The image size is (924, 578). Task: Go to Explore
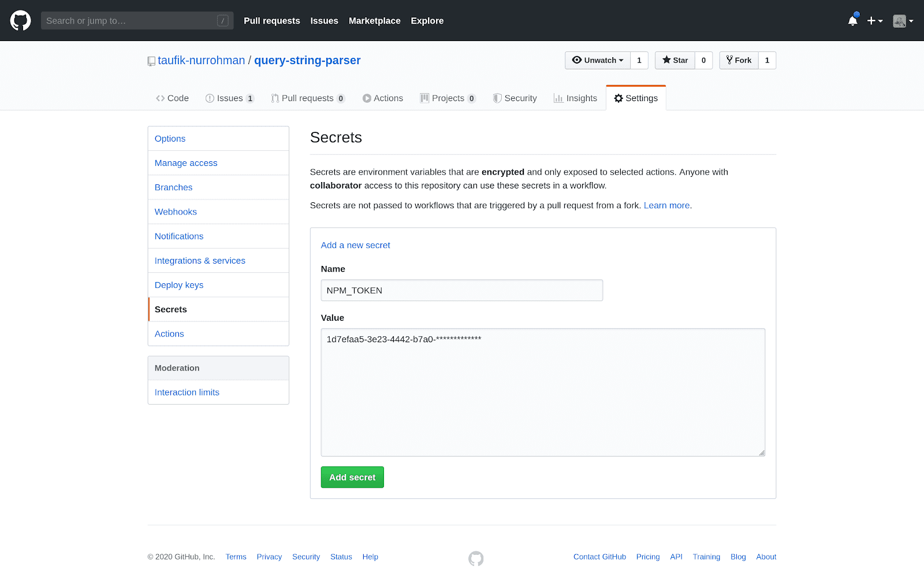point(427,21)
